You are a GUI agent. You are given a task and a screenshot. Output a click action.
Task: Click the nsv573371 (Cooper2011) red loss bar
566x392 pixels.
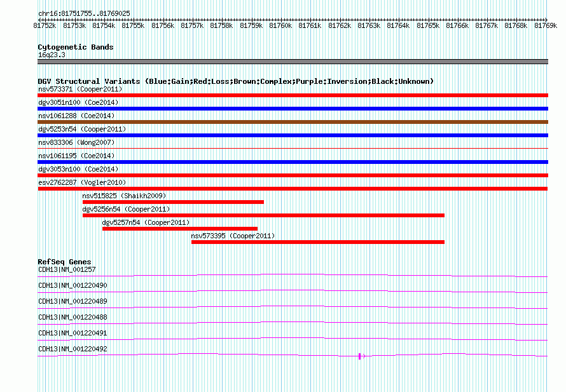[293, 95]
